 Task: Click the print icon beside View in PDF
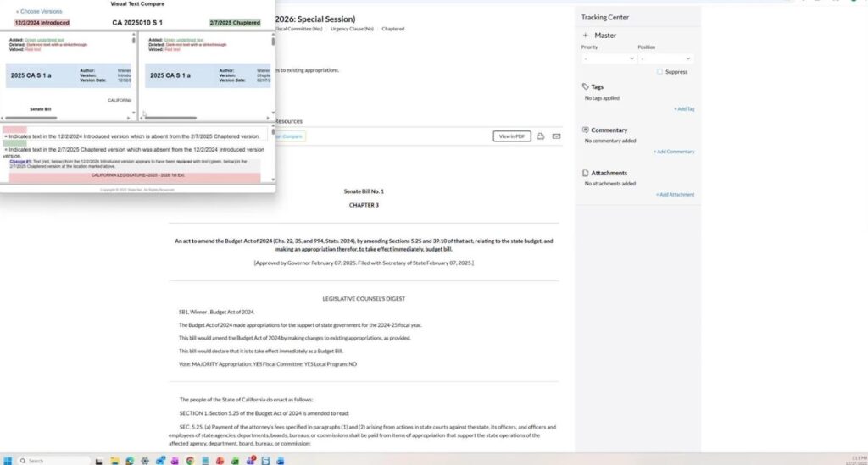[540, 136]
